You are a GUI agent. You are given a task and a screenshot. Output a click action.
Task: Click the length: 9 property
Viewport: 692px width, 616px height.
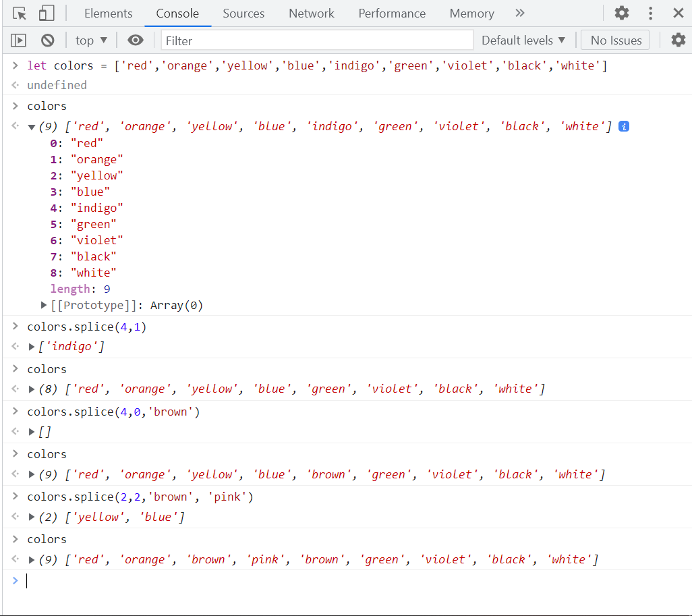(80, 289)
